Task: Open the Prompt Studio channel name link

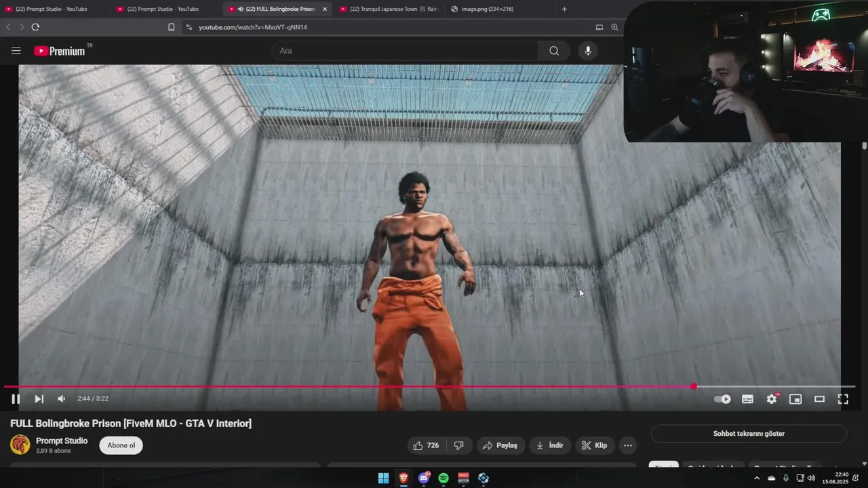Action: (62, 441)
